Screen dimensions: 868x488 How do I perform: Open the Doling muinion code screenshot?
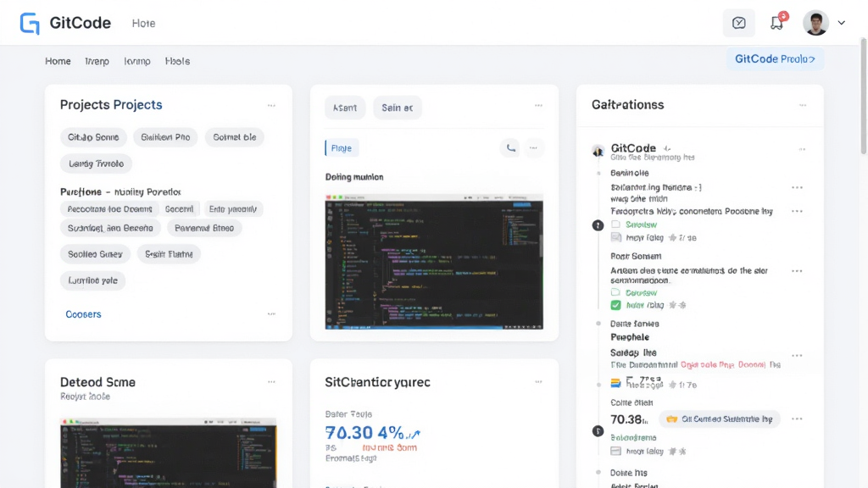pos(434,262)
